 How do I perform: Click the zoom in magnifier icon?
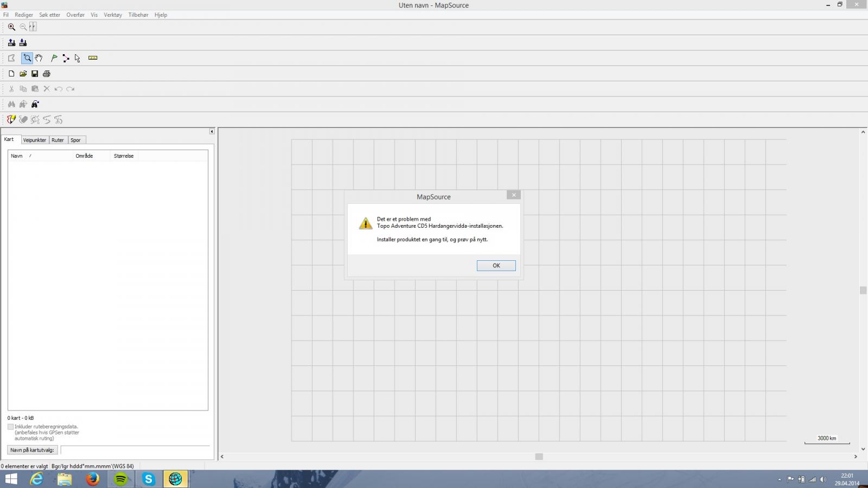pyautogui.click(x=11, y=27)
